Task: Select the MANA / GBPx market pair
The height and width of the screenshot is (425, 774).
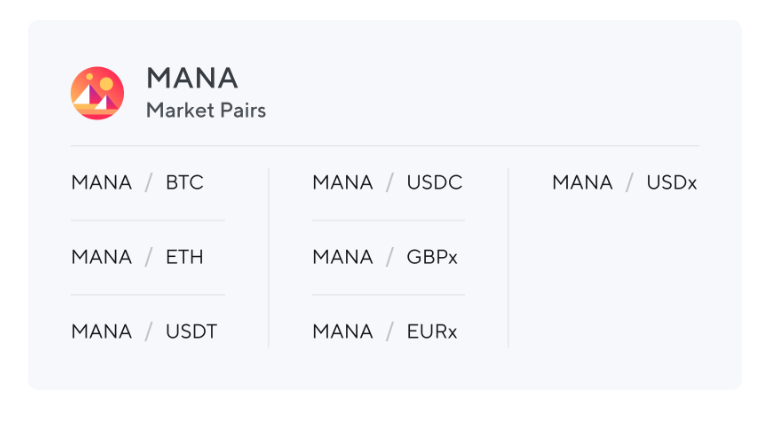Action: (385, 257)
